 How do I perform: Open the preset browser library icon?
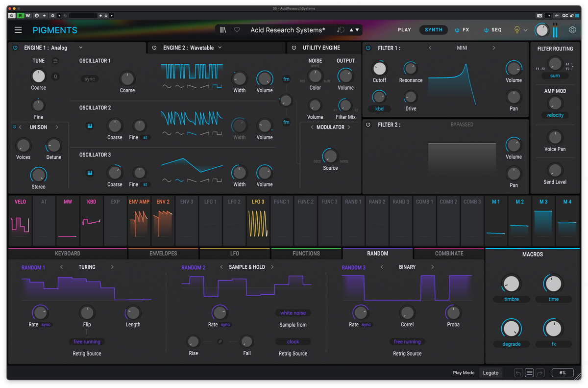point(223,30)
